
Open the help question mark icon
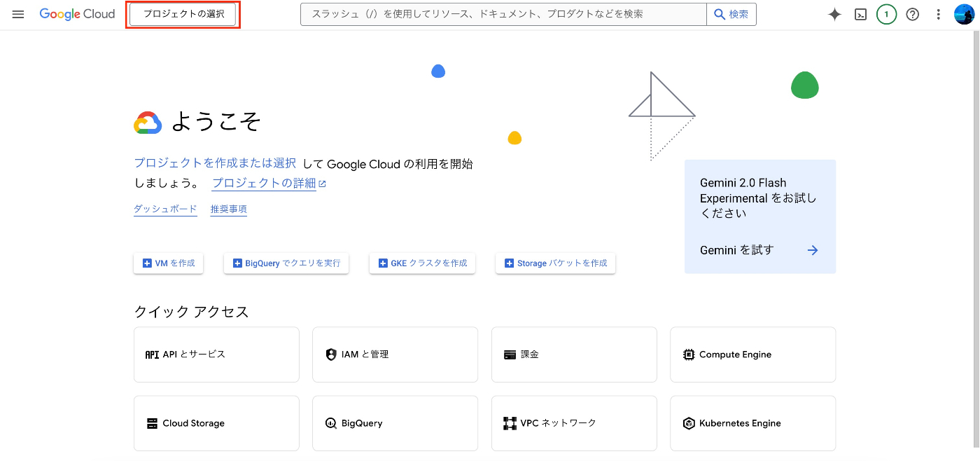912,14
